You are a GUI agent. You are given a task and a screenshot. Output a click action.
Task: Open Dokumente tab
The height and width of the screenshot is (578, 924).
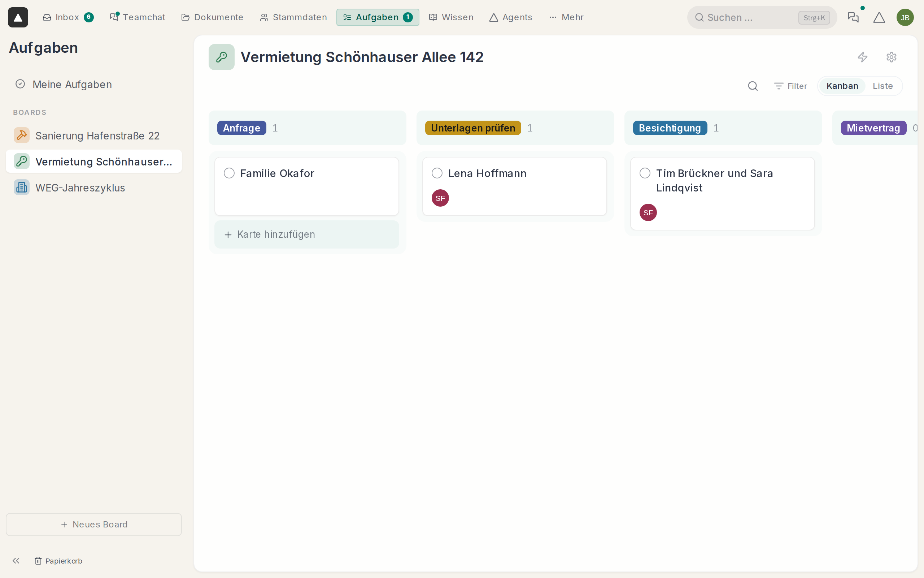pos(212,17)
